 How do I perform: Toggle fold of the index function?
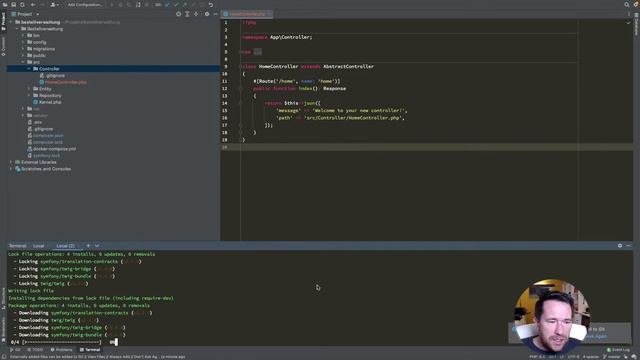240,89
